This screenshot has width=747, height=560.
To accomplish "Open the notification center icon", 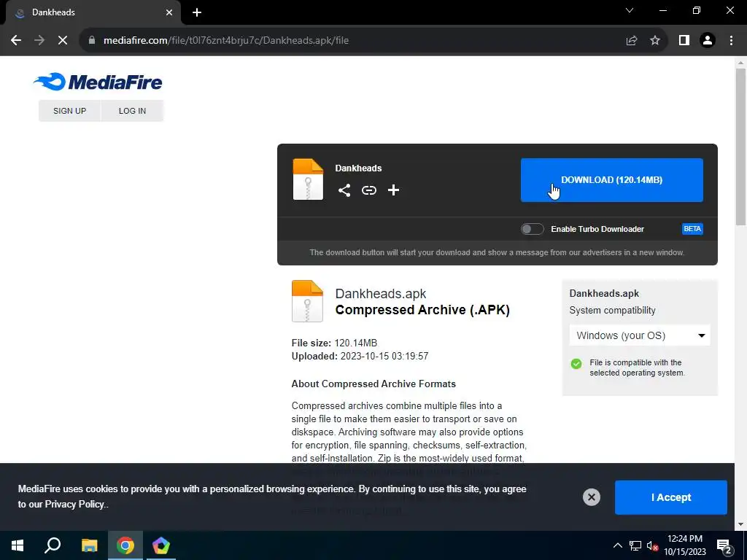I will point(724,546).
